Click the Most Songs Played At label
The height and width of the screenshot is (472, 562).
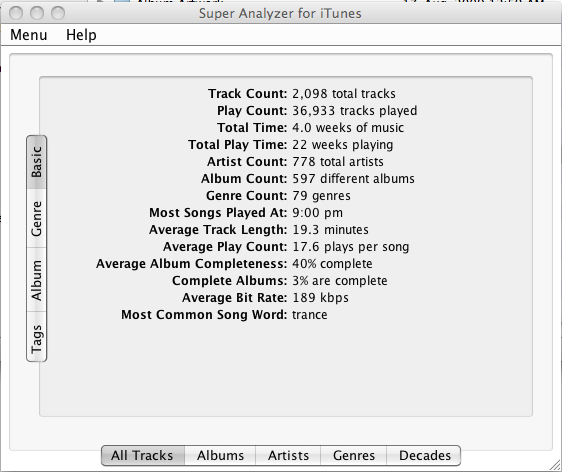pos(218,213)
